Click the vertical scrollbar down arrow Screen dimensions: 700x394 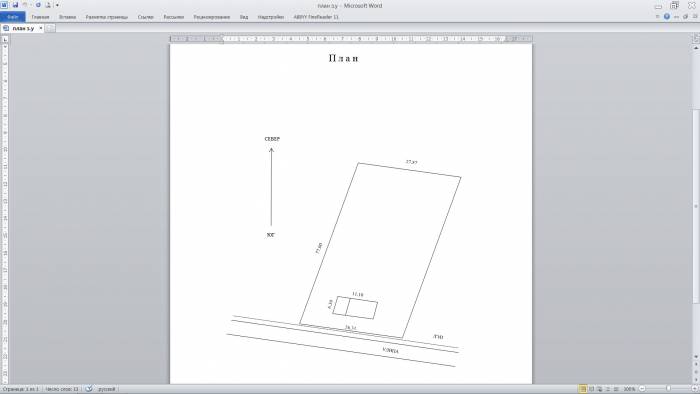[696, 357]
